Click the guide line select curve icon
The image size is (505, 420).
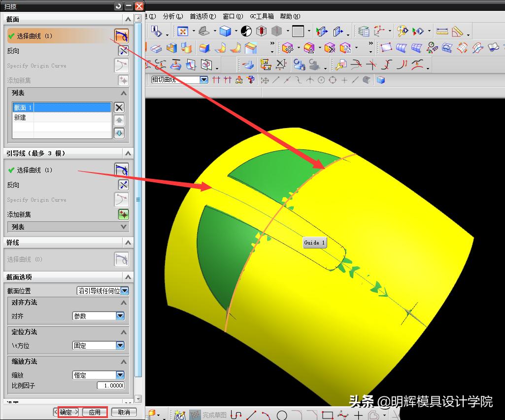point(122,170)
